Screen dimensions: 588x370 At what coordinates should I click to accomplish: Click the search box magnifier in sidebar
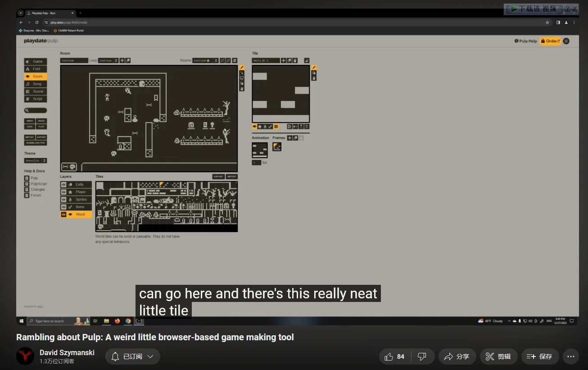[27, 110]
